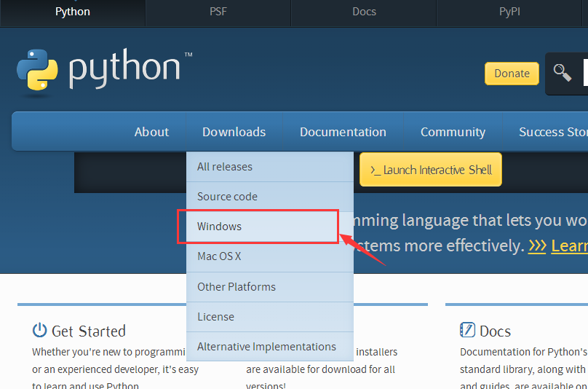This screenshot has height=389, width=588.
Task: Select Other Platforms in the dropdown
Action: pos(237,287)
